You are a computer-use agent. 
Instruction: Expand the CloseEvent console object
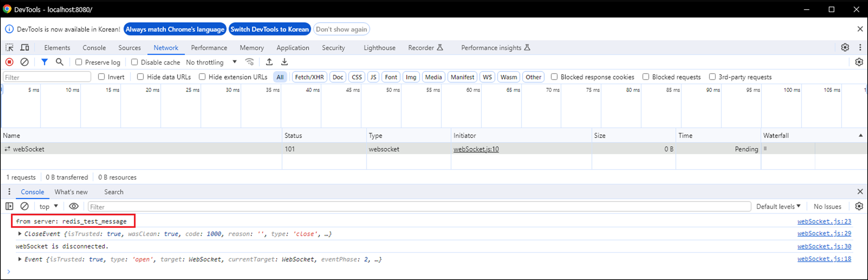point(20,234)
